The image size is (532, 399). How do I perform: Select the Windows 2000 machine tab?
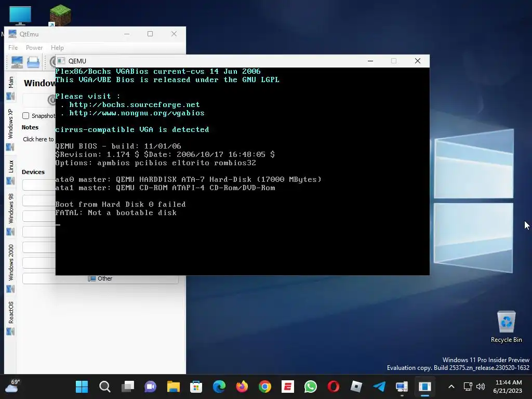tap(10, 268)
